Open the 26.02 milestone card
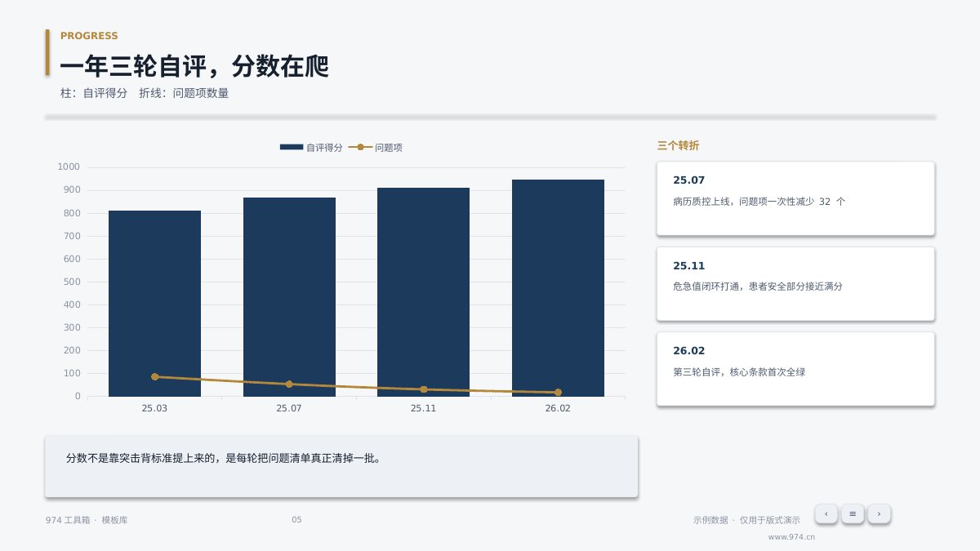The width and height of the screenshot is (980, 551). tap(795, 368)
